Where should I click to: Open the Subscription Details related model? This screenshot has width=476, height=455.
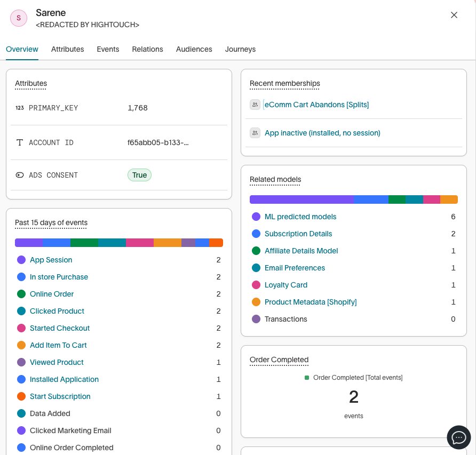tap(298, 234)
